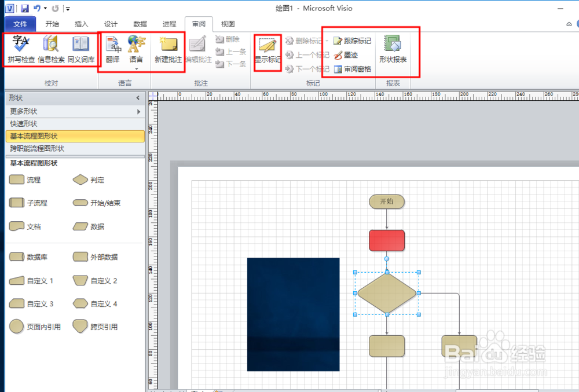Image resolution: width=579 pixels, height=392 pixels.
Task: Select the 自定义 3 shape
Action: pyautogui.click(x=31, y=304)
